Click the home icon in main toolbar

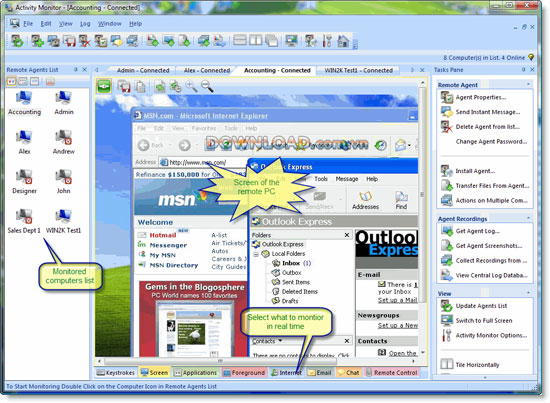click(x=343, y=41)
